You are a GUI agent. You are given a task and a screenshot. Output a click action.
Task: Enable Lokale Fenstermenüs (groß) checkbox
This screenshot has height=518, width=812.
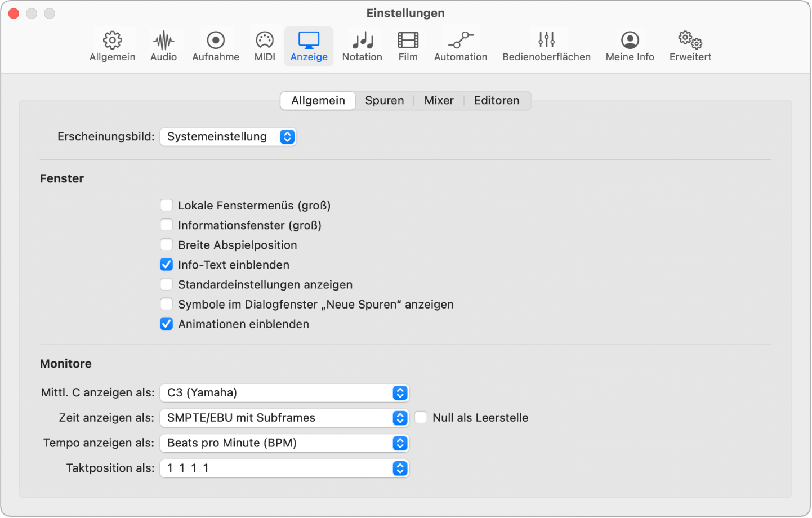pyautogui.click(x=167, y=206)
